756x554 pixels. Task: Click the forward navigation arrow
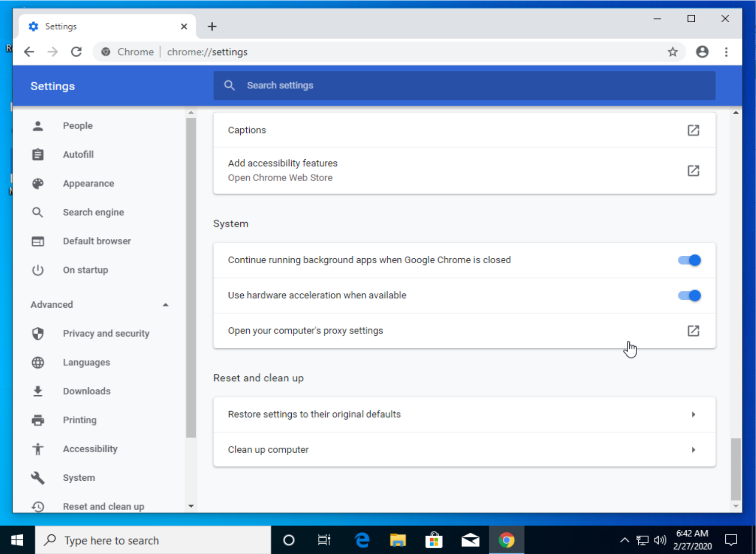(x=52, y=52)
